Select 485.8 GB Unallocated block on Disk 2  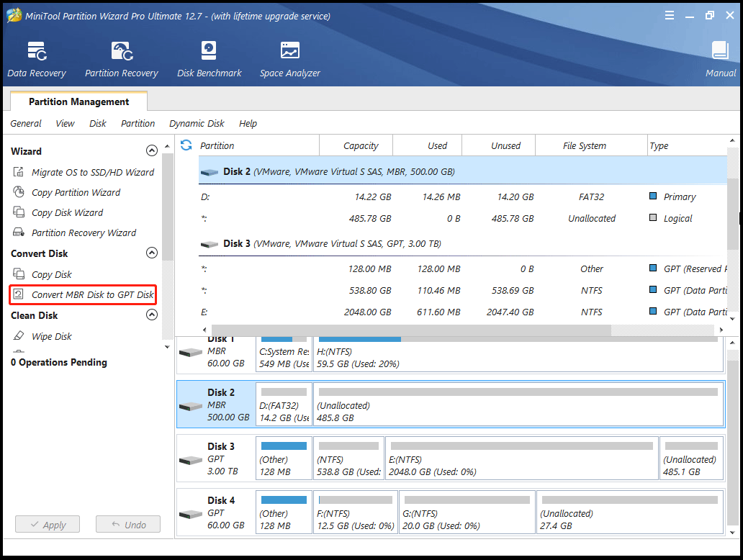pyautogui.click(x=518, y=405)
